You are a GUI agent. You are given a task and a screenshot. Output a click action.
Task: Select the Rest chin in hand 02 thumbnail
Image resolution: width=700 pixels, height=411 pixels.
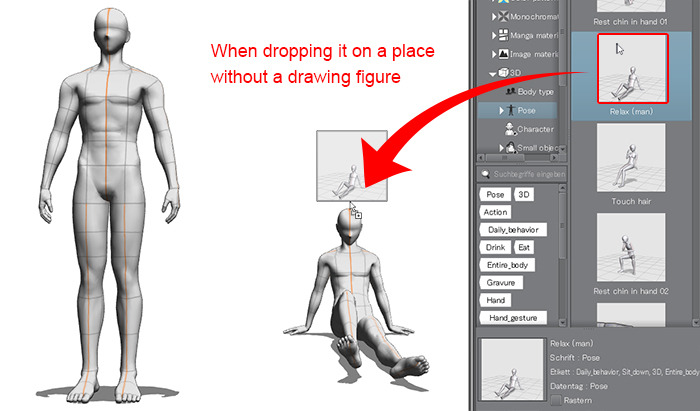coord(631,248)
